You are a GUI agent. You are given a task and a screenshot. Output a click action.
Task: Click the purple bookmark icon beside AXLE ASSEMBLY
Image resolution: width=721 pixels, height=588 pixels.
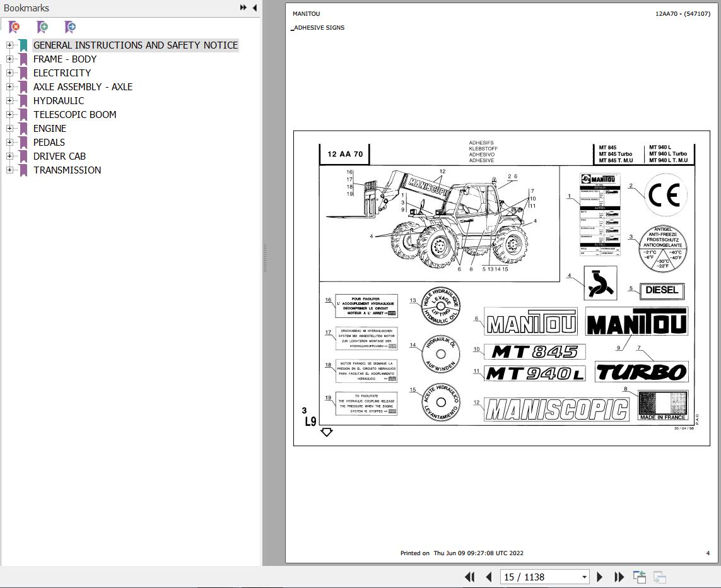[x=23, y=86]
